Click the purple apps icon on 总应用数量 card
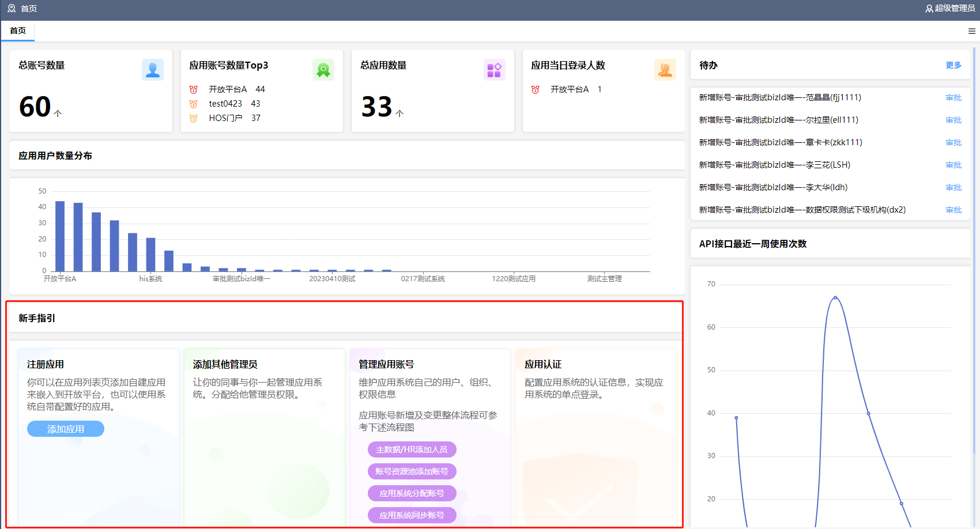Screen dimensions: 980x529 [494, 70]
